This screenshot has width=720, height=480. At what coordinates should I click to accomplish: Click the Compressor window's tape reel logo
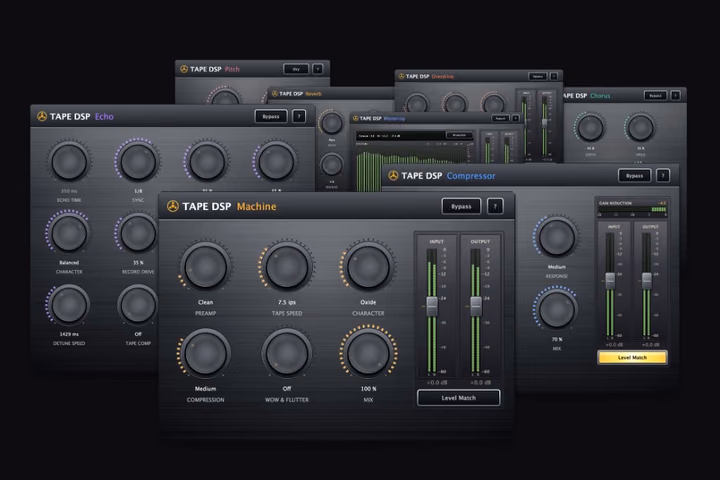pos(393,175)
